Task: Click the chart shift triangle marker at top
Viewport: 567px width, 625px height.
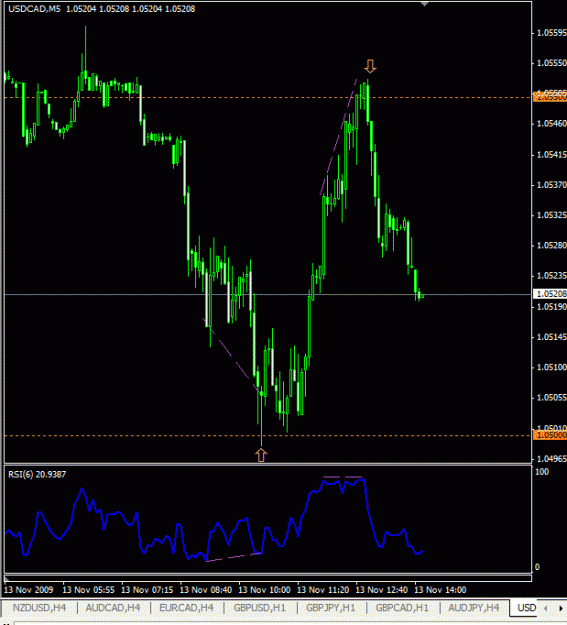Action: point(424,4)
